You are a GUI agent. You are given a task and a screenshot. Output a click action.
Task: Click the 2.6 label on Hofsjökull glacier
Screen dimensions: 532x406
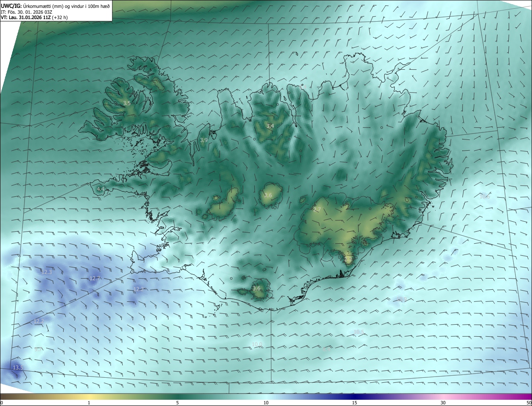coord(268,195)
